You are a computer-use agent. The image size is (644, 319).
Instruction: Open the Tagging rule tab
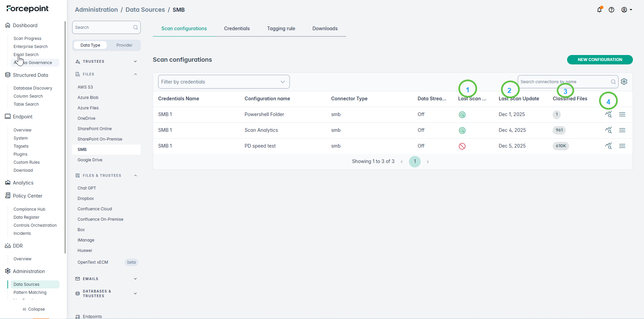click(x=281, y=29)
